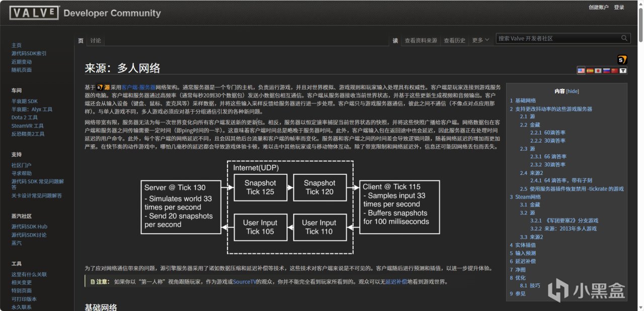
Task: Open 相关变更 tools link
Action: coord(22,282)
